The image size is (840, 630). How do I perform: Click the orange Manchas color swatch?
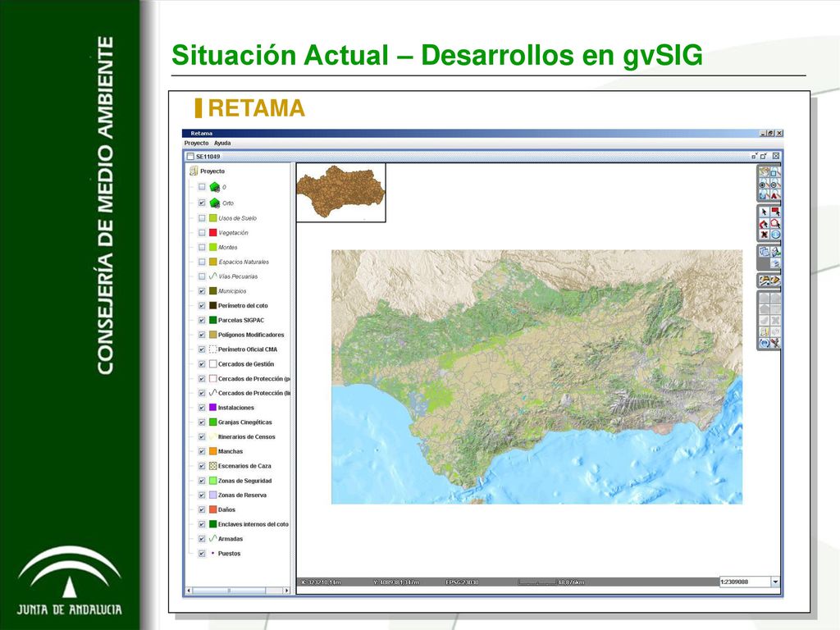coord(212,451)
